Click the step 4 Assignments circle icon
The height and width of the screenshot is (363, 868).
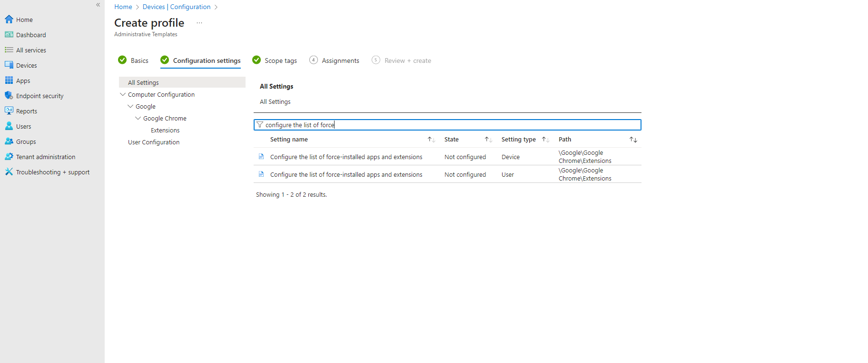pos(314,60)
